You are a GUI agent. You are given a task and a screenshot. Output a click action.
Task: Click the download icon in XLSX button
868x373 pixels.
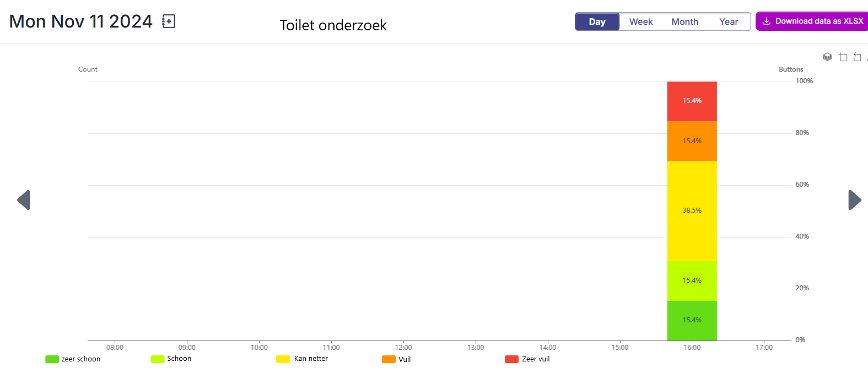click(767, 21)
